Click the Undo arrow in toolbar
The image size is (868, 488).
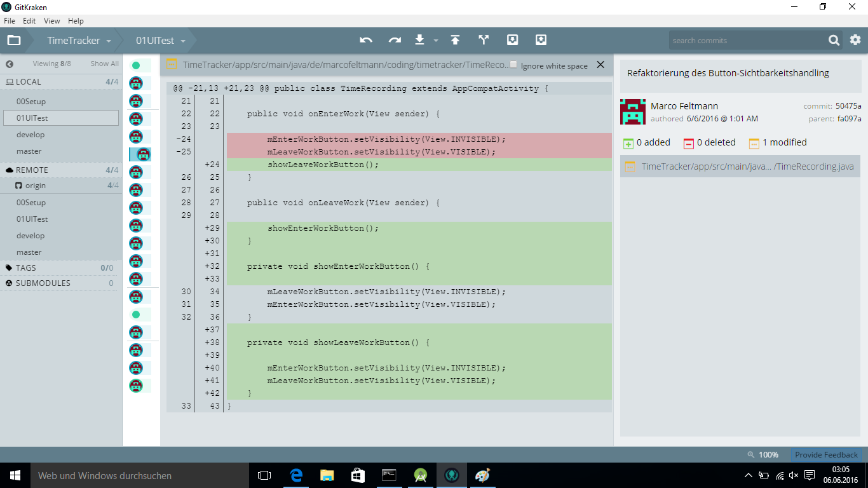(366, 40)
